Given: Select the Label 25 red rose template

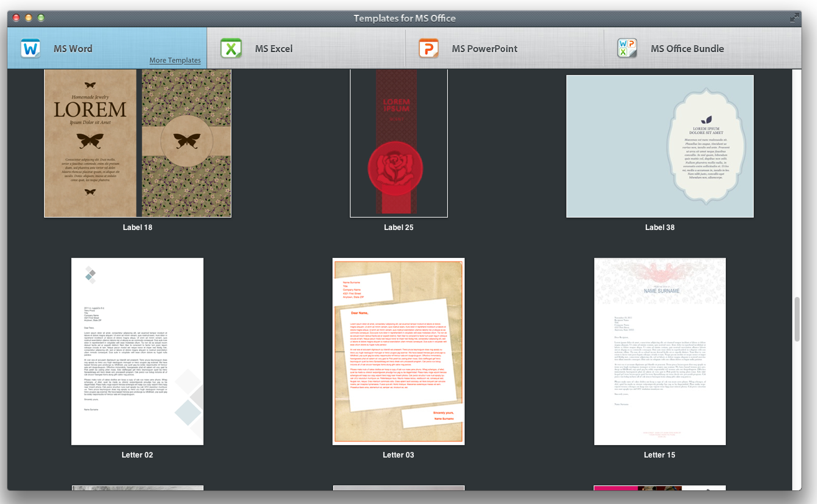Looking at the screenshot, I should (x=398, y=143).
